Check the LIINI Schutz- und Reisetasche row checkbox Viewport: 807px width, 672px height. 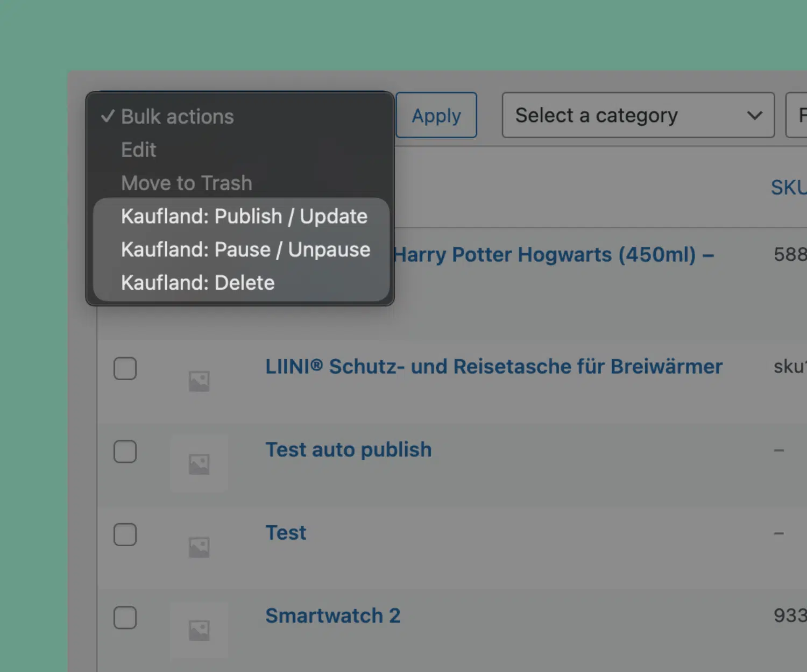point(125,368)
